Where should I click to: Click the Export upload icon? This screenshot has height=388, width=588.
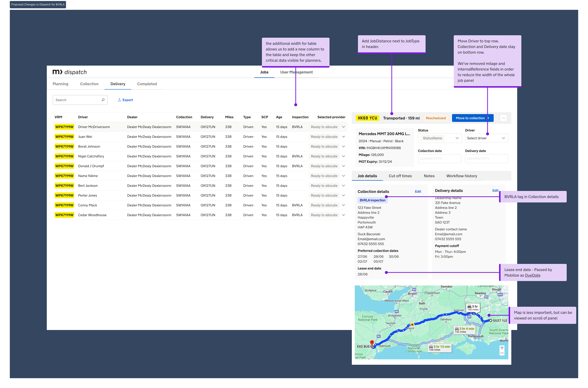click(119, 100)
